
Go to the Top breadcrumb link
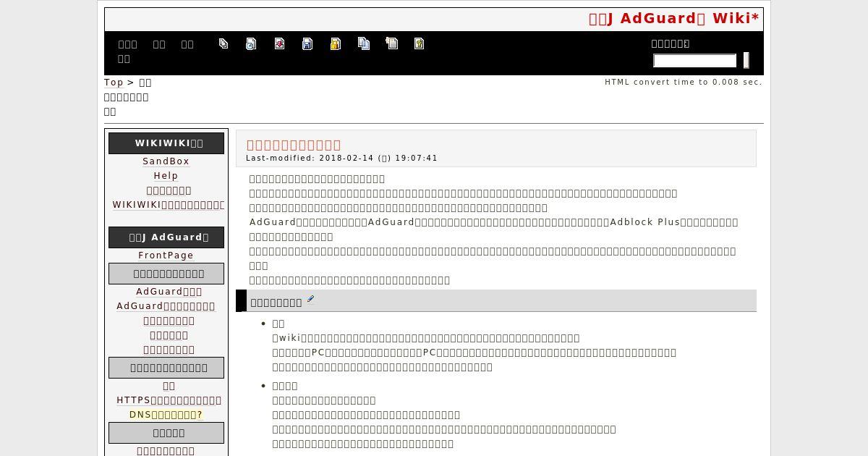click(114, 83)
